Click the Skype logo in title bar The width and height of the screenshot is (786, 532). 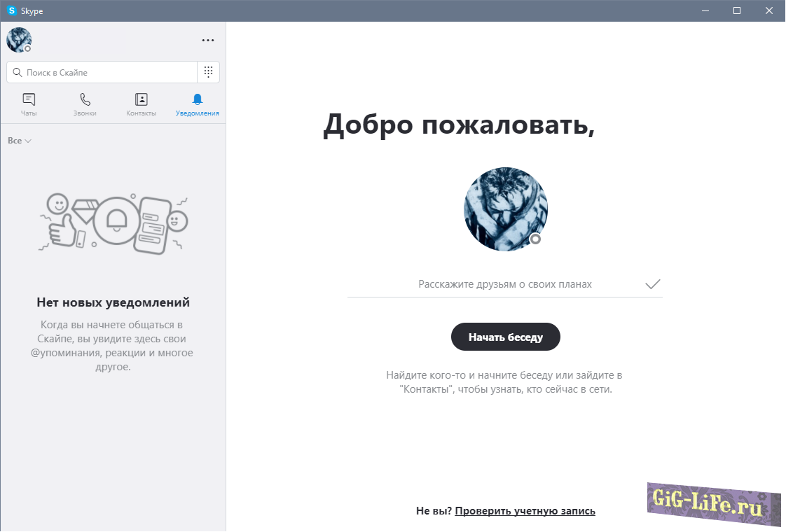coord(11,10)
